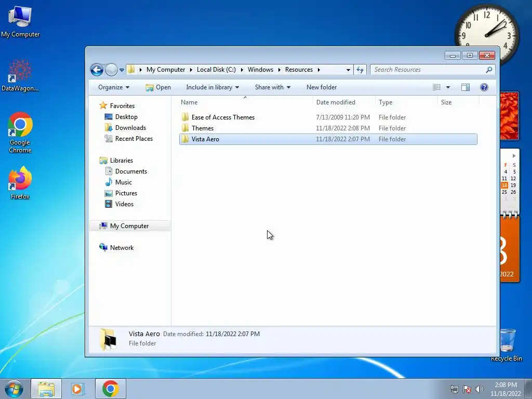The width and height of the screenshot is (532, 399).
Task: Open Explorer help icon
Action: (484, 87)
